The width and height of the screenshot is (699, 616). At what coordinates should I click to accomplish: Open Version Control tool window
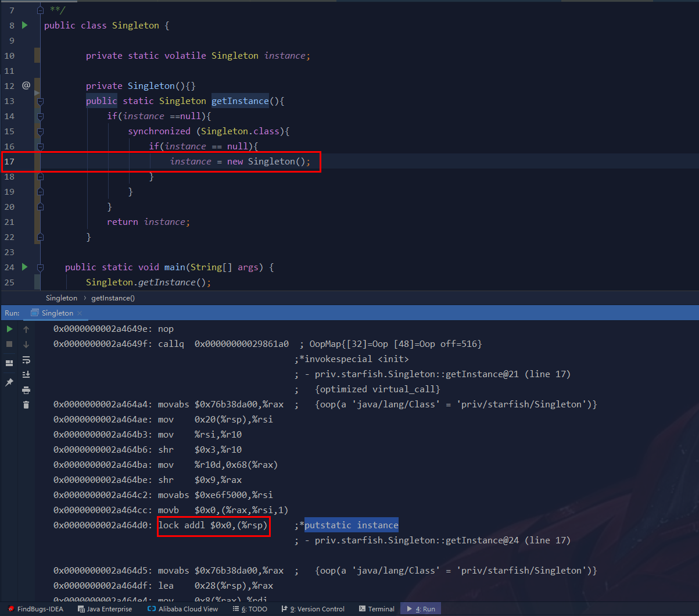click(x=313, y=609)
